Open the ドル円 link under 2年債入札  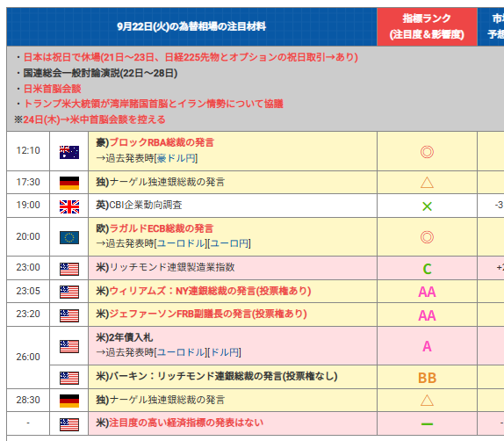224,352
